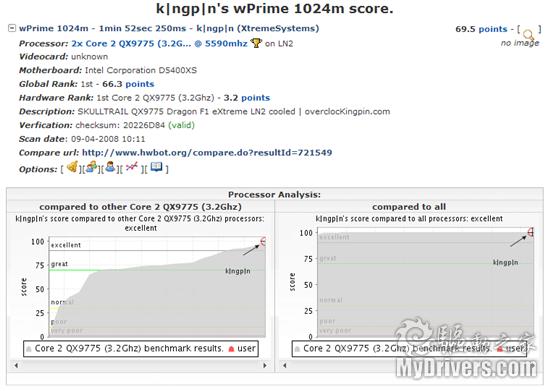Click the first yellow options icon
The image size is (550, 391).
[x=73, y=167]
